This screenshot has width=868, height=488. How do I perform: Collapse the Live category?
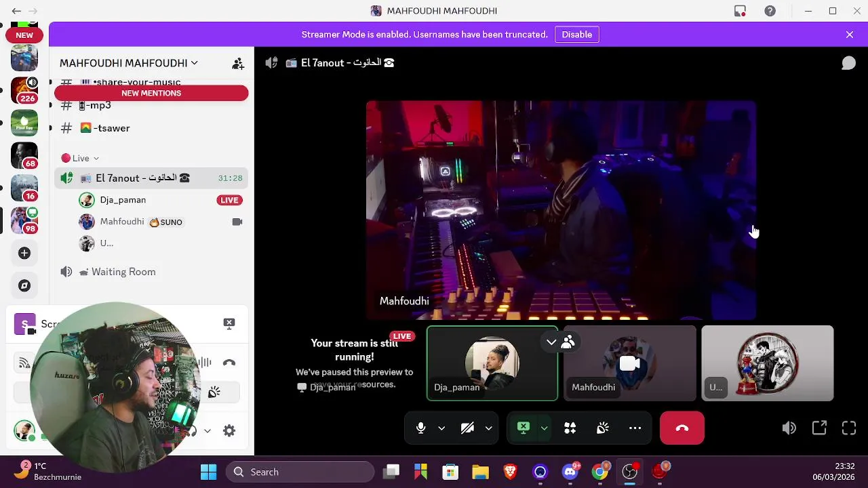click(80, 158)
